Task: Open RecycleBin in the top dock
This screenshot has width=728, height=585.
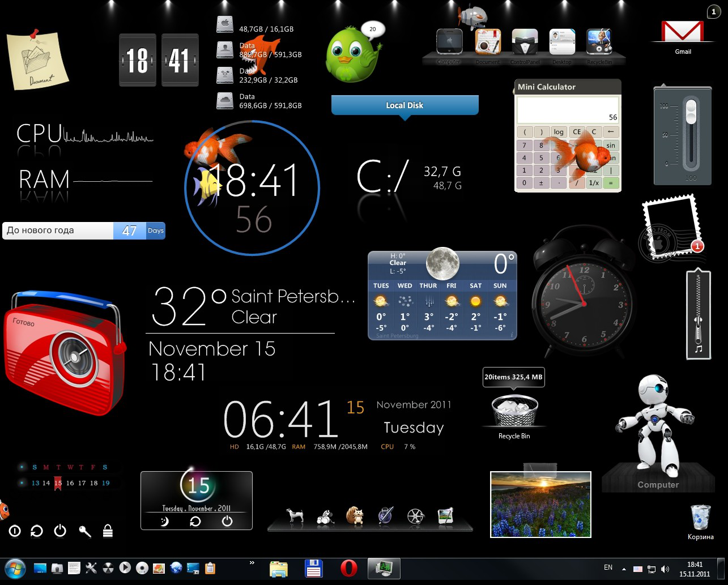Action: [599, 41]
